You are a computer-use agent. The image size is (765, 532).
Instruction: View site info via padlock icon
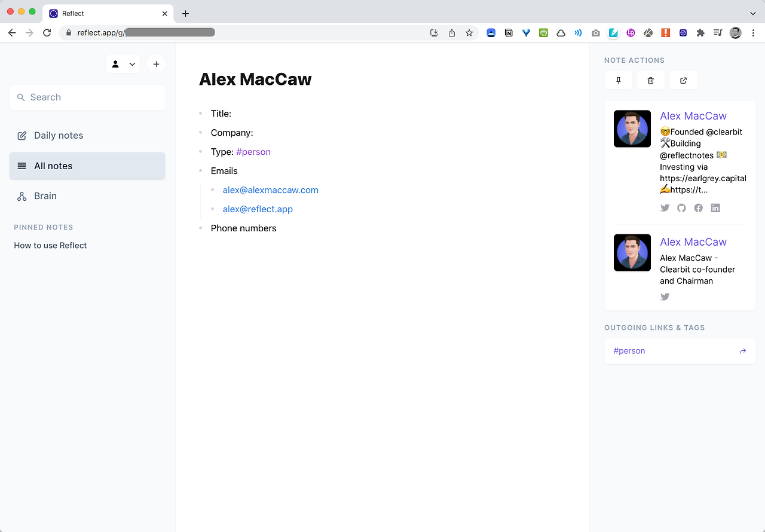(68, 33)
